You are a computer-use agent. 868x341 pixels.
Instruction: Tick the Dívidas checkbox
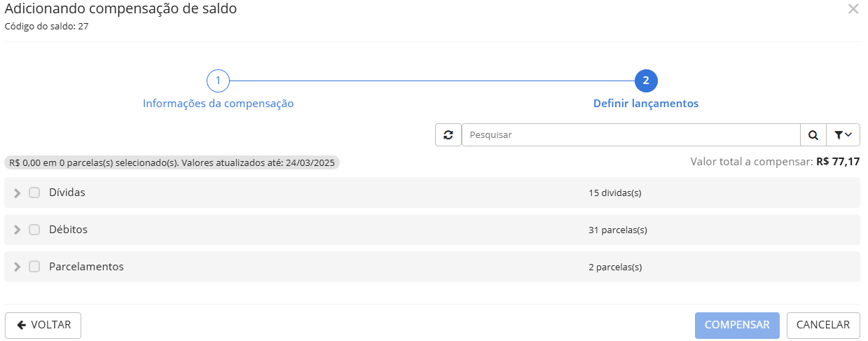[x=34, y=193]
